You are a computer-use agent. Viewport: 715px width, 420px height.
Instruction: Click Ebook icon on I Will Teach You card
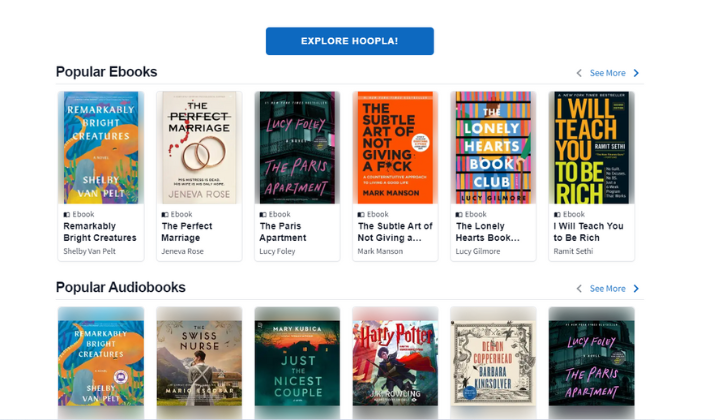pos(557,214)
